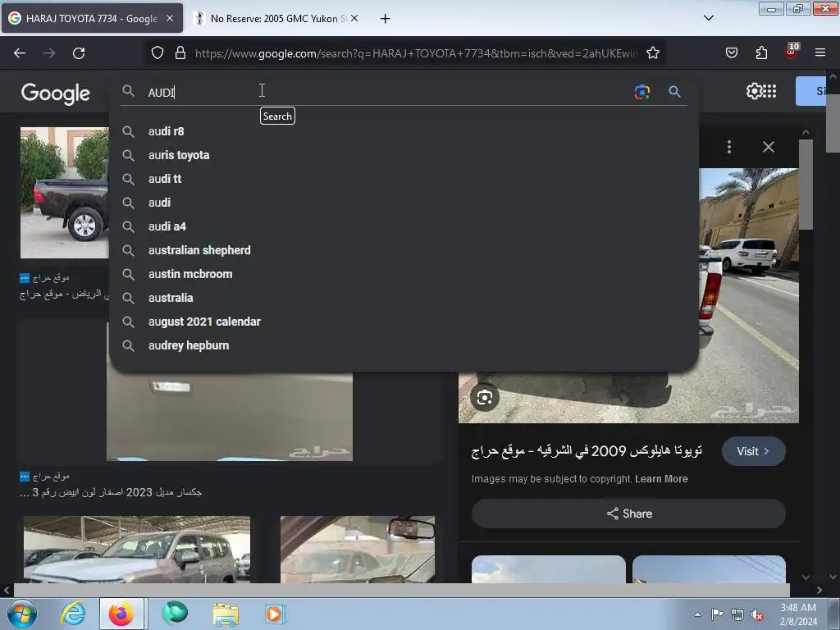Close the image preview panel

[x=768, y=147]
